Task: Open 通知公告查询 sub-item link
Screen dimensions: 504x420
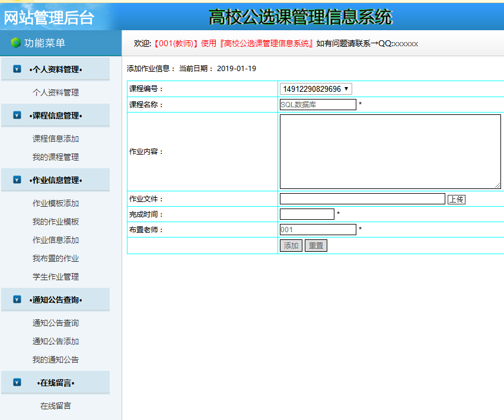Action: tap(56, 323)
